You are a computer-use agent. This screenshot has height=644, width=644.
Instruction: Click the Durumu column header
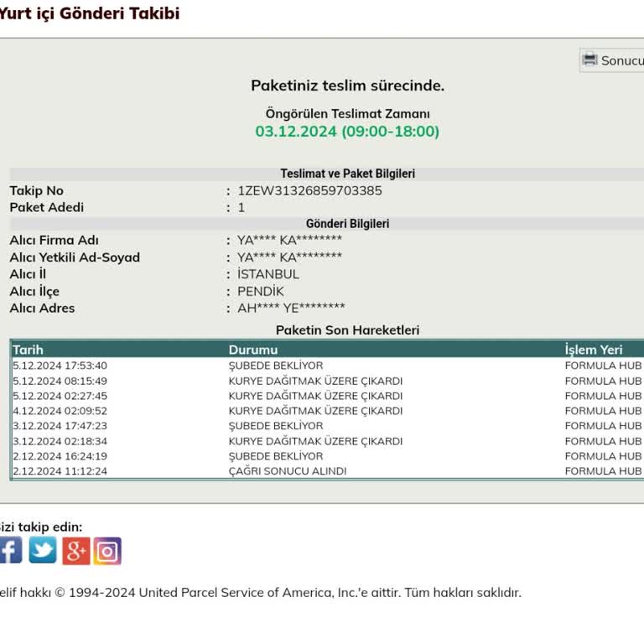[253, 350]
